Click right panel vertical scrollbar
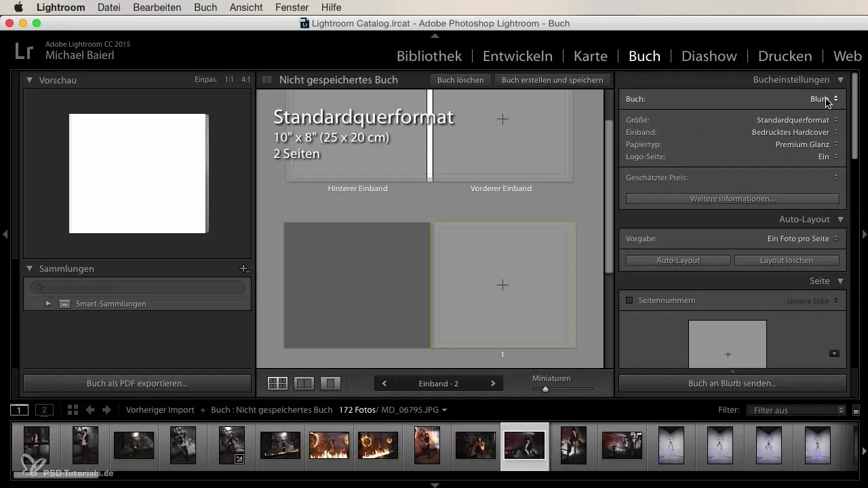The height and width of the screenshot is (488, 868). click(854, 115)
